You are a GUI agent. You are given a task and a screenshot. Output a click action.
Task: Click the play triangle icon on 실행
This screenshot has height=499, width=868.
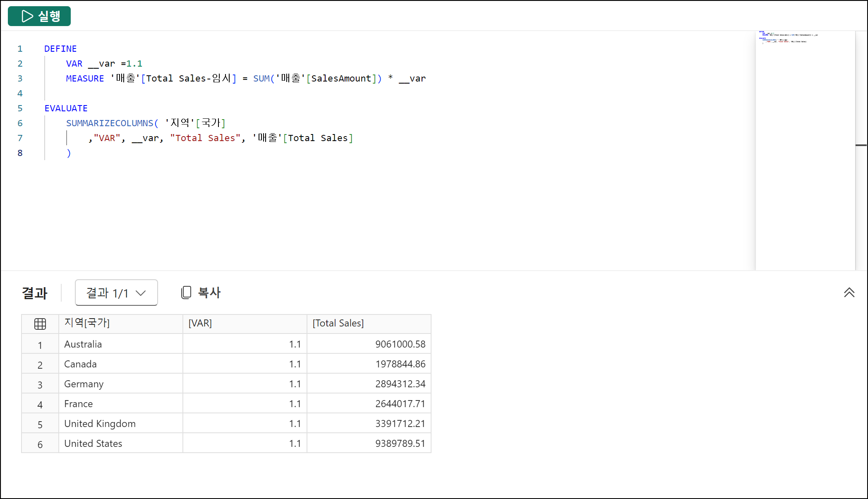coord(27,16)
